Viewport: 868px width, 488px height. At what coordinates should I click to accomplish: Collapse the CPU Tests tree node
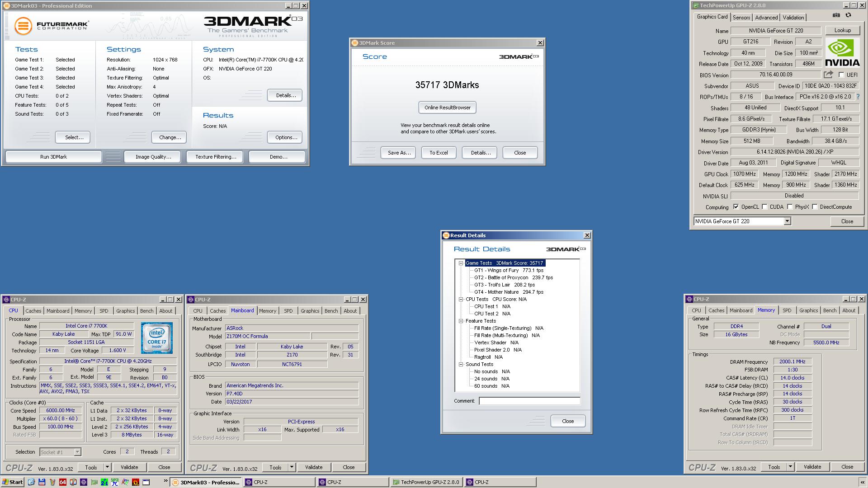pos(461,299)
